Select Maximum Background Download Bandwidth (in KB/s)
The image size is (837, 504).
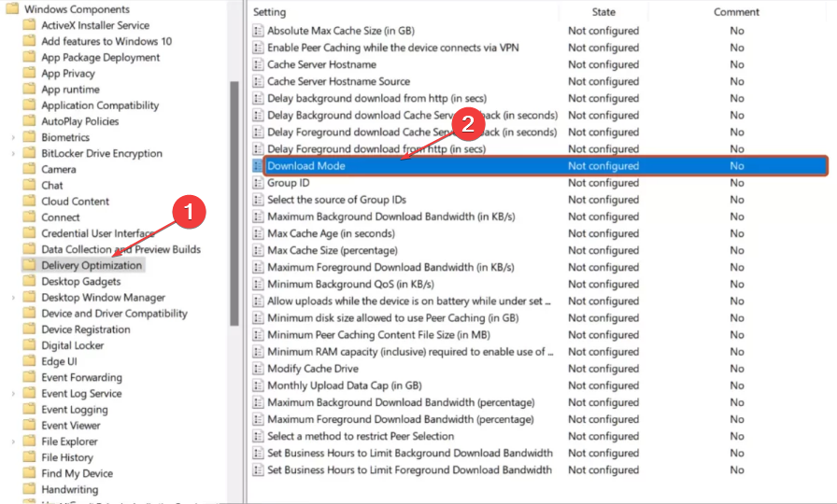[x=391, y=217]
